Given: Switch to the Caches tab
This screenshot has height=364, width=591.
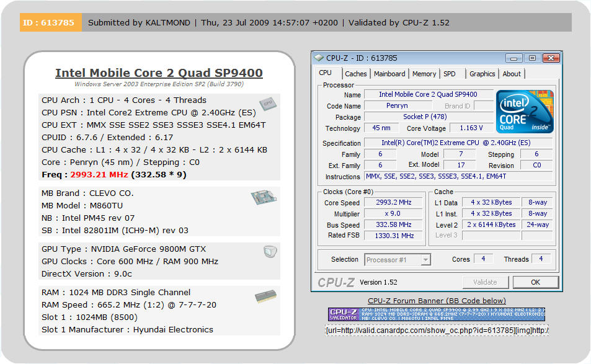Looking at the screenshot, I should point(355,74).
